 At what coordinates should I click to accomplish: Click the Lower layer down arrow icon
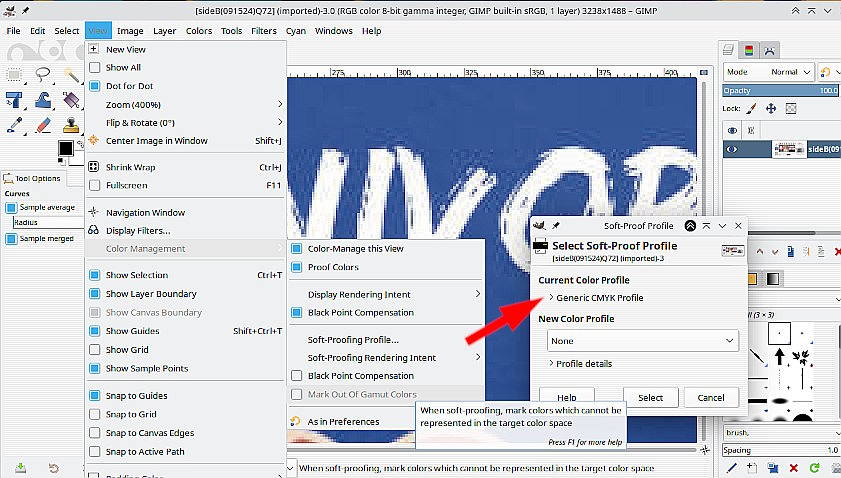pyautogui.click(x=775, y=252)
